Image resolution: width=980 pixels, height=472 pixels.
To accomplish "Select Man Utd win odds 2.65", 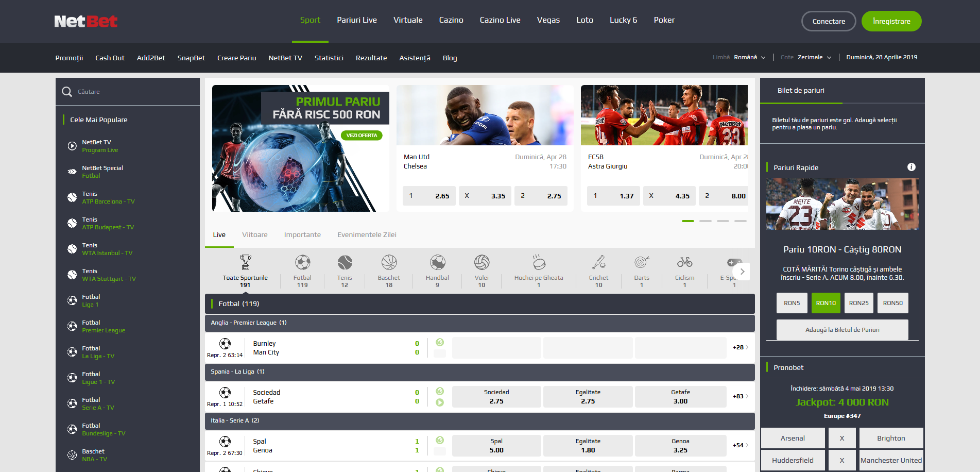I will click(429, 196).
